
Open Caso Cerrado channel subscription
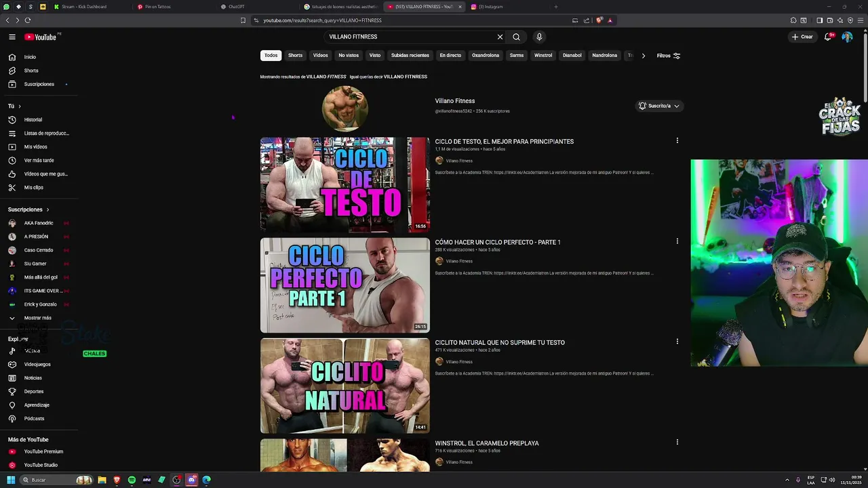coord(39,250)
